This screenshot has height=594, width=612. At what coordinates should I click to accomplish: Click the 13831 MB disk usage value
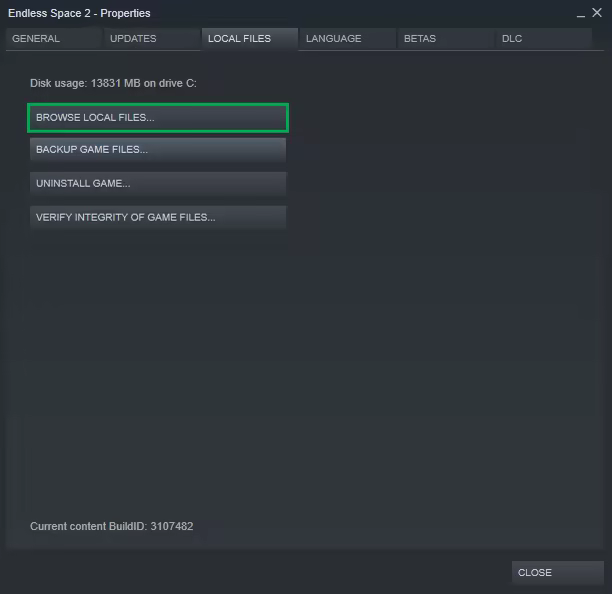115,83
